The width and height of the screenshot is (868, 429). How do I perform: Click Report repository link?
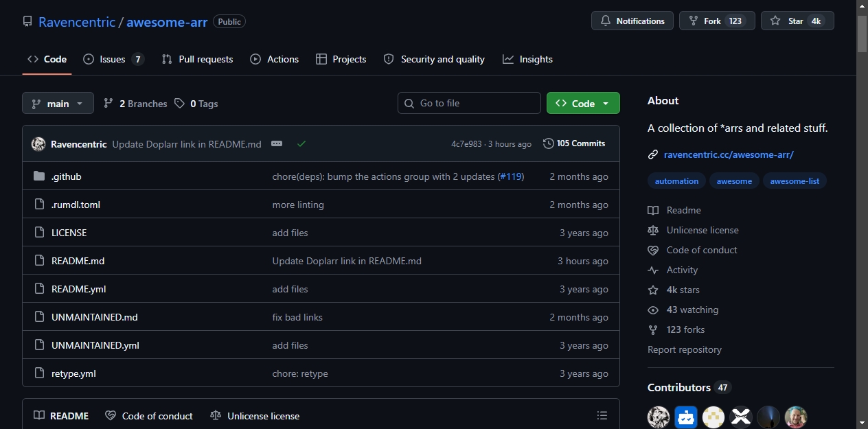click(685, 349)
